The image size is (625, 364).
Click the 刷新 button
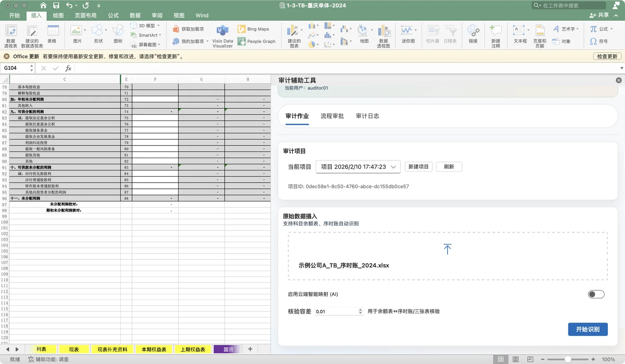coord(449,167)
